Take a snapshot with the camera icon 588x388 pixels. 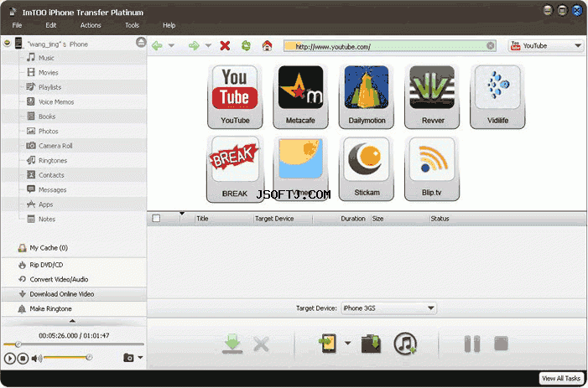(128, 358)
